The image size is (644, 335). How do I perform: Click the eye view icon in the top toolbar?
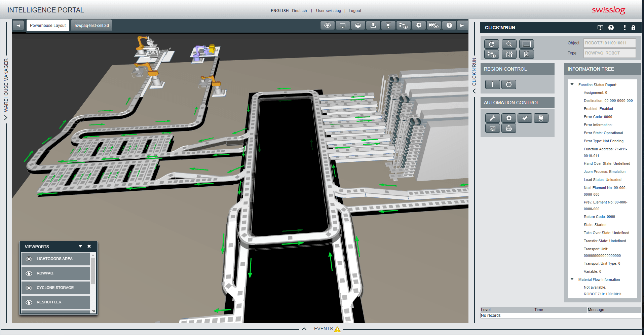point(328,26)
